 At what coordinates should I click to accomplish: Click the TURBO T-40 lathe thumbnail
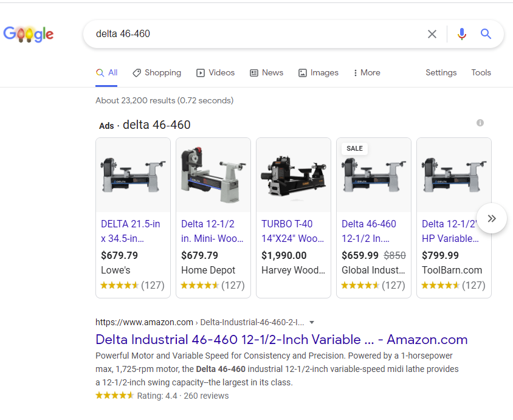(x=294, y=175)
